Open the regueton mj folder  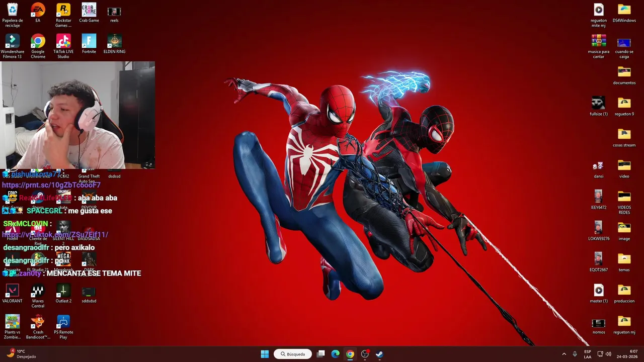point(624,325)
